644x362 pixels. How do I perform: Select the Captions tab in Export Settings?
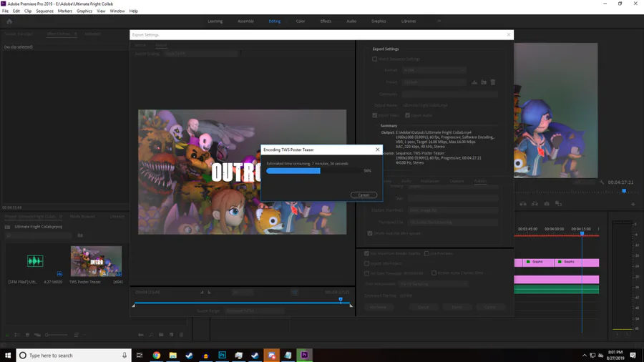tap(457, 181)
